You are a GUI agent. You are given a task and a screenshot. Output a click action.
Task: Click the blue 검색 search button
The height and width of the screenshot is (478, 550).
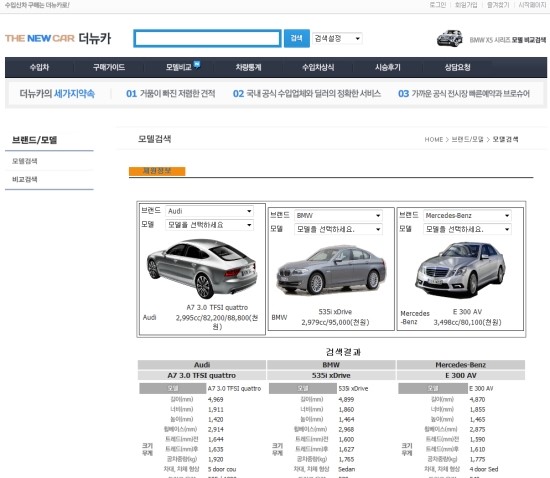[296, 39]
